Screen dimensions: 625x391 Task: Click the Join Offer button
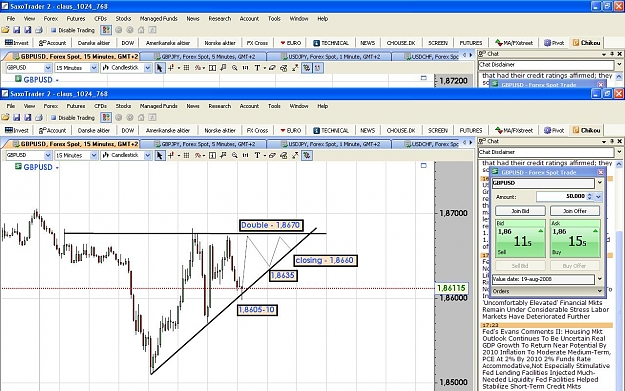point(575,211)
